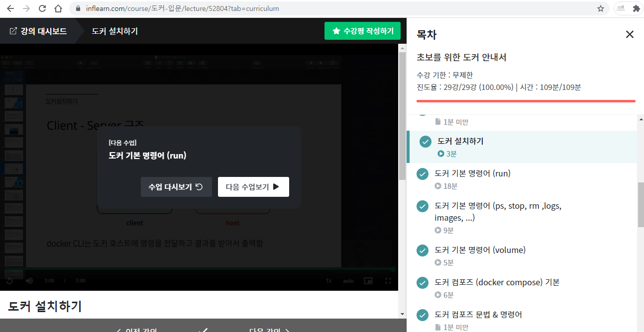Click the play icon next to 5분
Viewport: 644px width, 332px height.
pos(438,263)
